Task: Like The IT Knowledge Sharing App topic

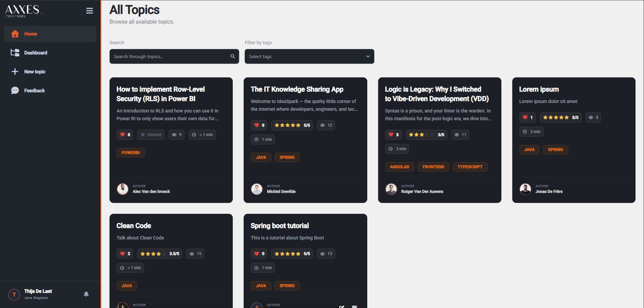Action: (x=259, y=125)
